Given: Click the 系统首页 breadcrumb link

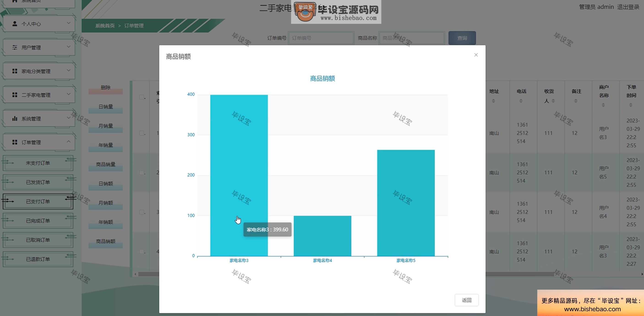Looking at the screenshot, I should [105, 26].
